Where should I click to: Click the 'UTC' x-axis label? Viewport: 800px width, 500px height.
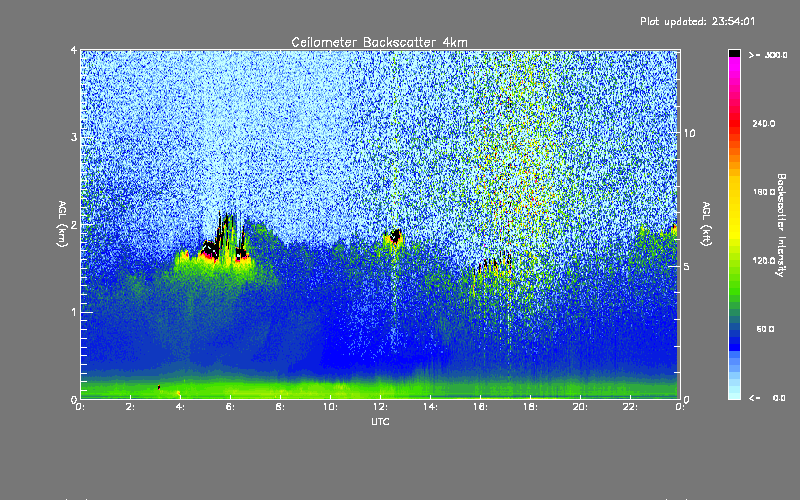(x=380, y=421)
